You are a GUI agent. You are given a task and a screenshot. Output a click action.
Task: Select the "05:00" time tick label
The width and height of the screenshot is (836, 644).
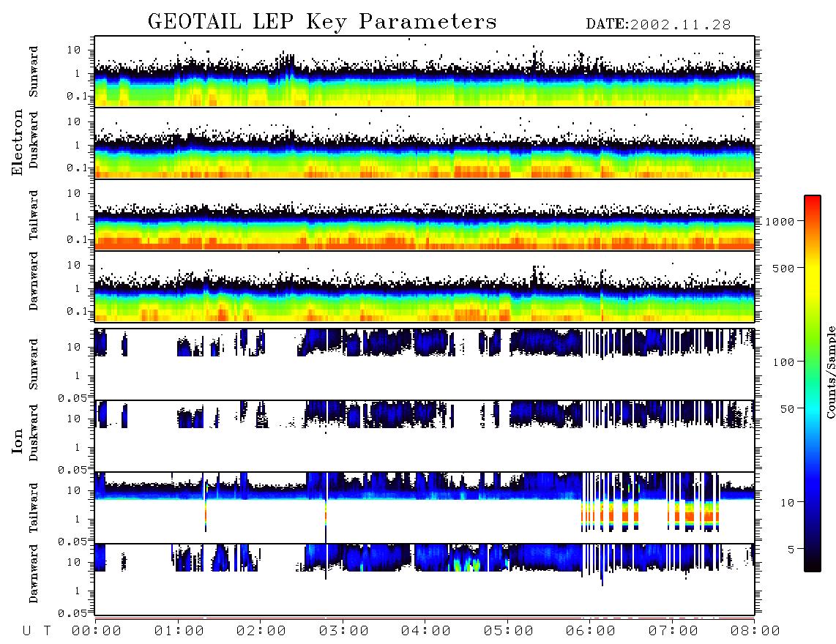tap(509, 632)
